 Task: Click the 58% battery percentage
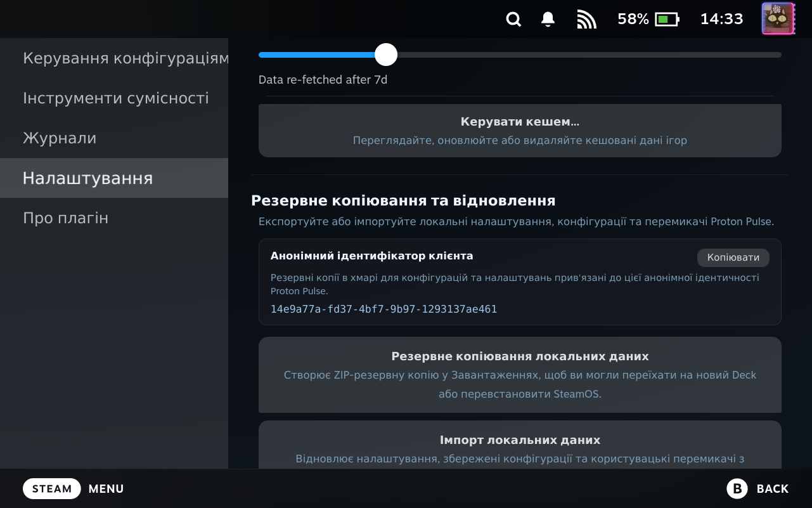point(633,19)
